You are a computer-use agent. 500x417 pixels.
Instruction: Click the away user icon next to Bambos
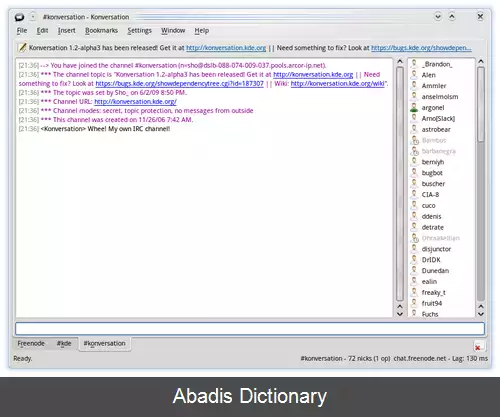pyautogui.click(x=414, y=140)
